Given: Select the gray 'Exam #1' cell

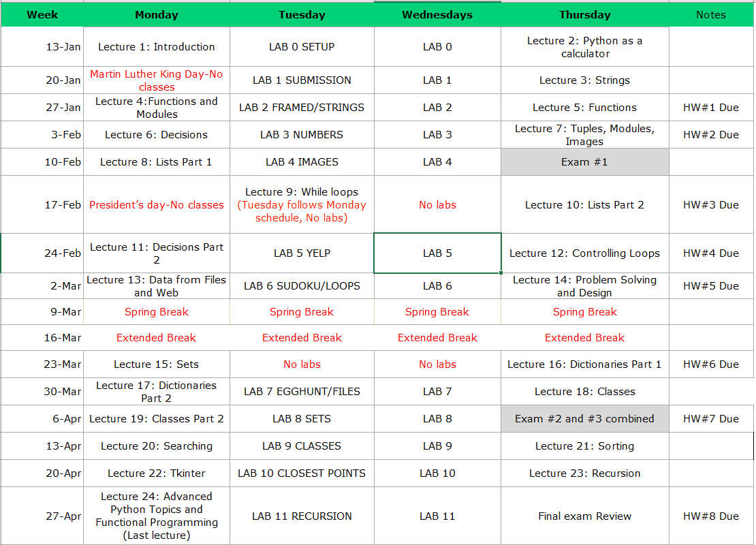Looking at the screenshot, I should tap(585, 162).
